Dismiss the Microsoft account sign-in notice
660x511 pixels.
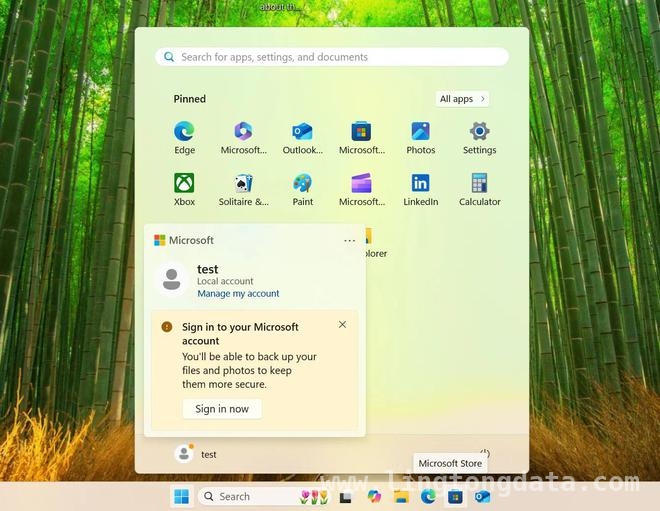tap(342, 325)
